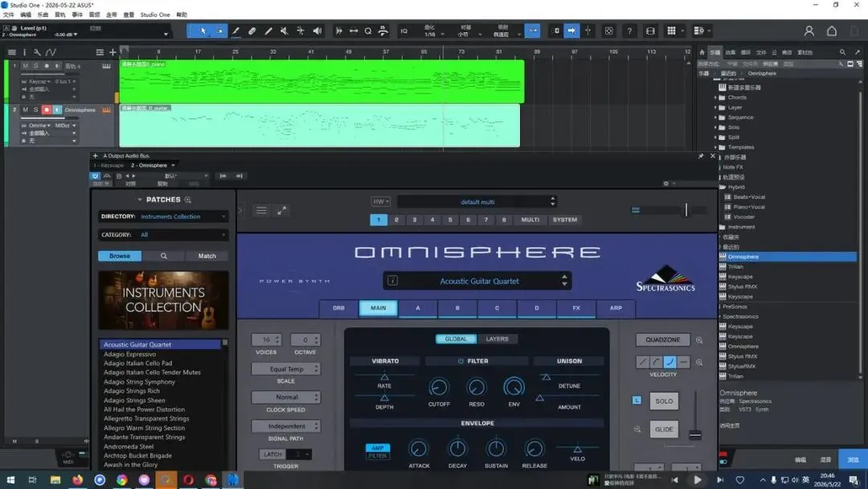The height and width of the screenshot is (489, 868).
Task: Expand the Templates folder in browser
Action: click(x=715, y=147)
